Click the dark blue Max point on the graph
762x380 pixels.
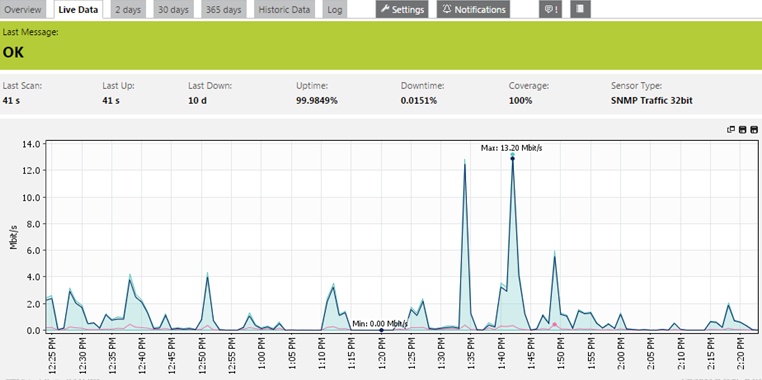(512, 158)
